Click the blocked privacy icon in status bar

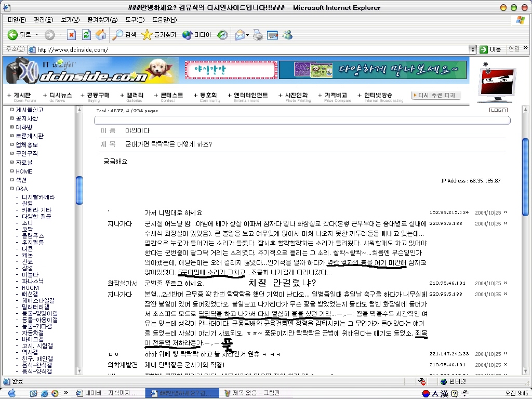point(422,382)
